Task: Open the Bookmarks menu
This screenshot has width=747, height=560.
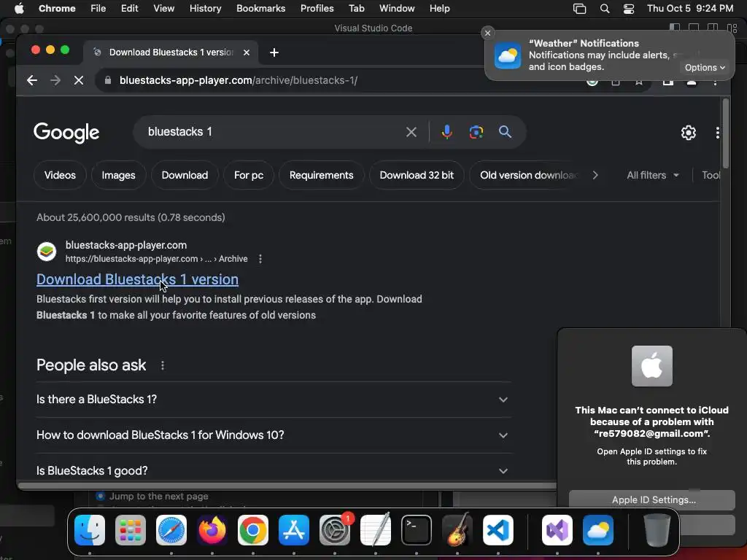Action: (261, 9)
